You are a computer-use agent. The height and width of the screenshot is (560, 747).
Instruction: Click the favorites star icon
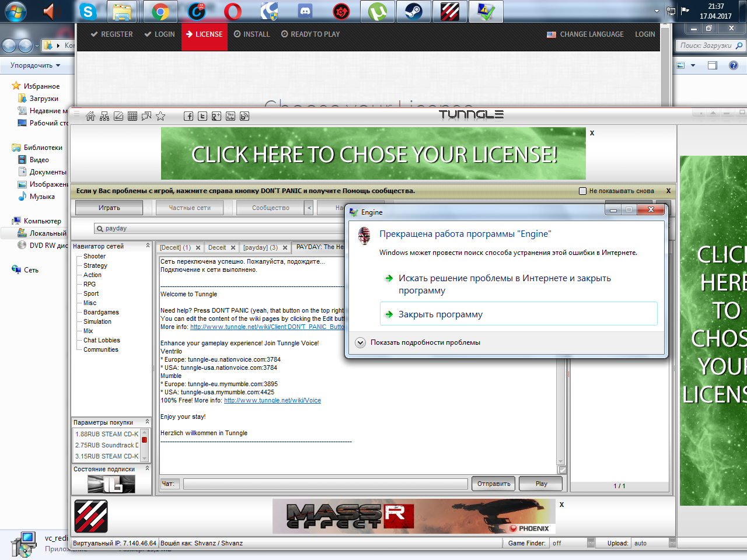tap(160, 116)
